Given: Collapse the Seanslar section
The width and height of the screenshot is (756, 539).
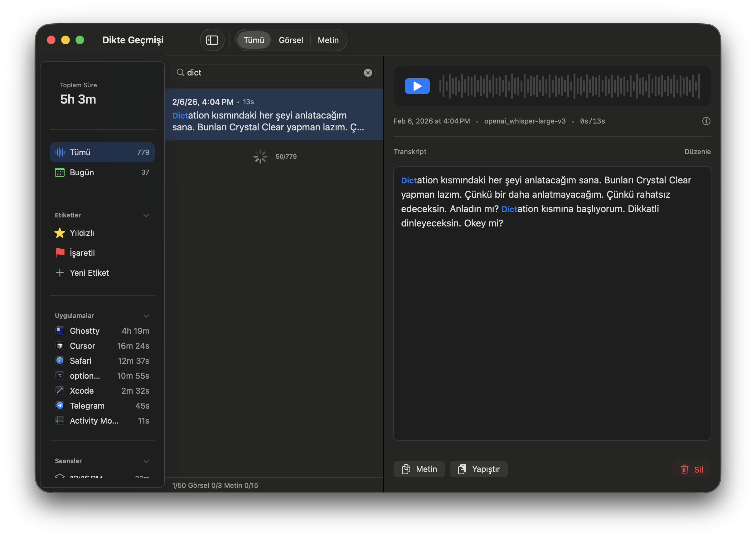Looking at the screenshot, I should pos(146,461).
